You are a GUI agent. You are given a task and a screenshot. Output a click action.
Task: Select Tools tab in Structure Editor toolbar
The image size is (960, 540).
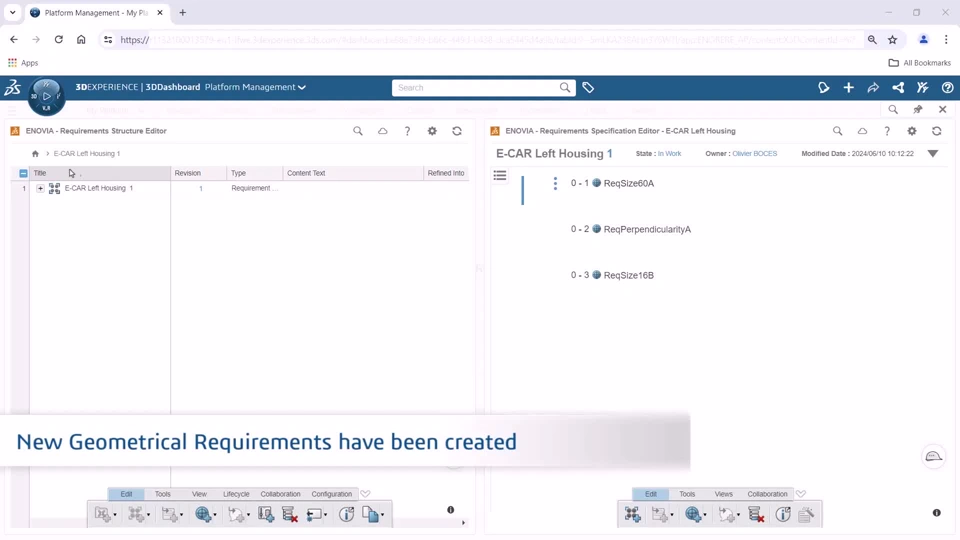coord(162,494)
